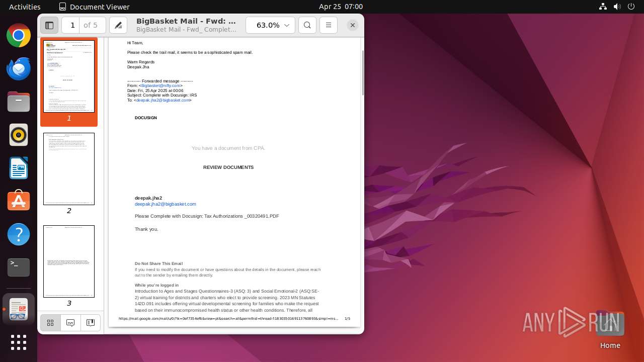Screen dimensions: 644x362
Task: Click 'Subject: Complete with Docusign: IRS' line
Action: [x=162, y=96]
